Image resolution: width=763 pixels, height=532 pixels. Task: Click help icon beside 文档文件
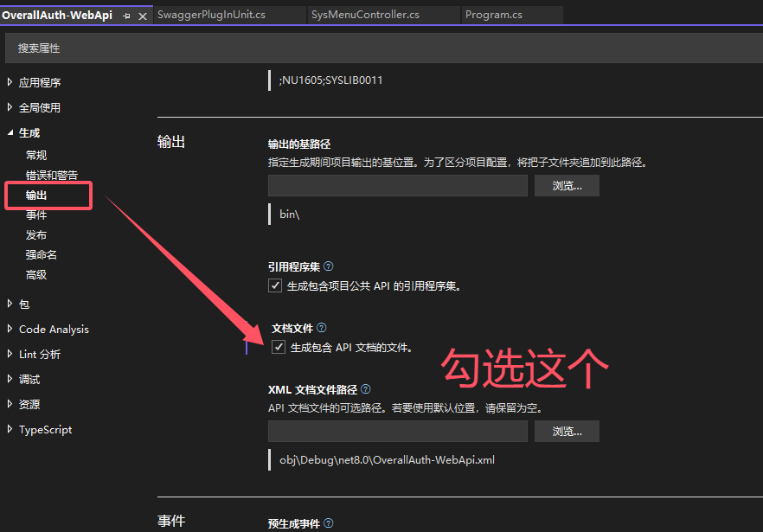point(322,328)
